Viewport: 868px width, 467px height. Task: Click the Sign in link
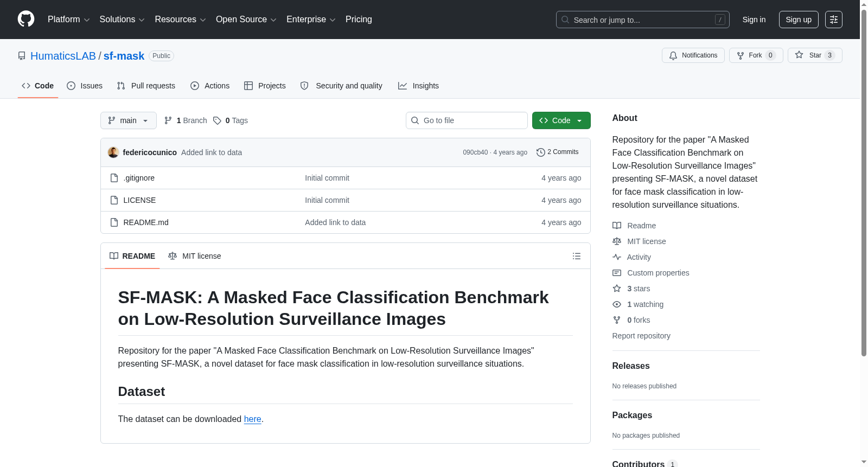click(754, 20)
